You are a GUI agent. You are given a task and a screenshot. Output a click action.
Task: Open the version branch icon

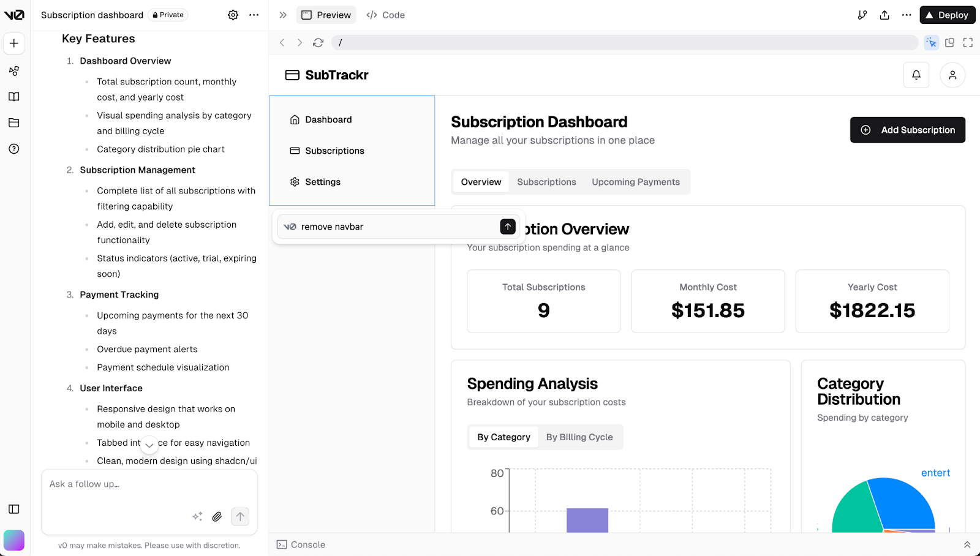click(x=862, y=15)
